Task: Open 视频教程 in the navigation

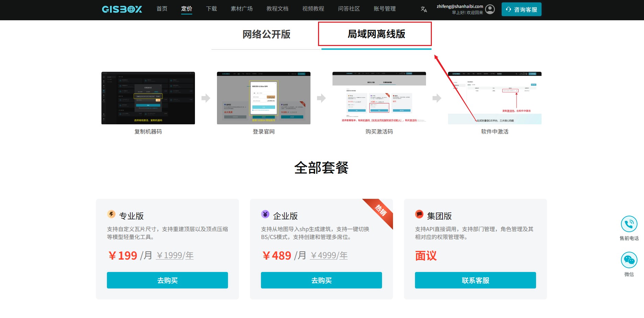Action: pyautogui.click(x=313, y=9)
